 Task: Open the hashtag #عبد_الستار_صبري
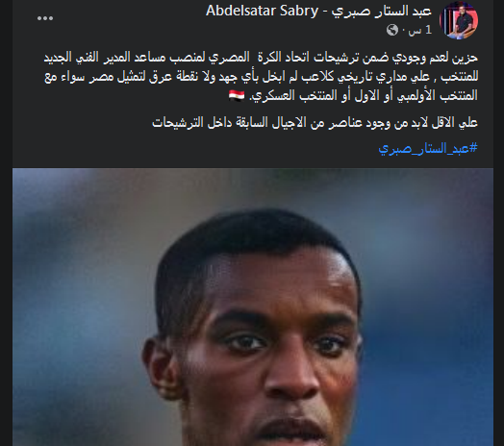(428, 148)
